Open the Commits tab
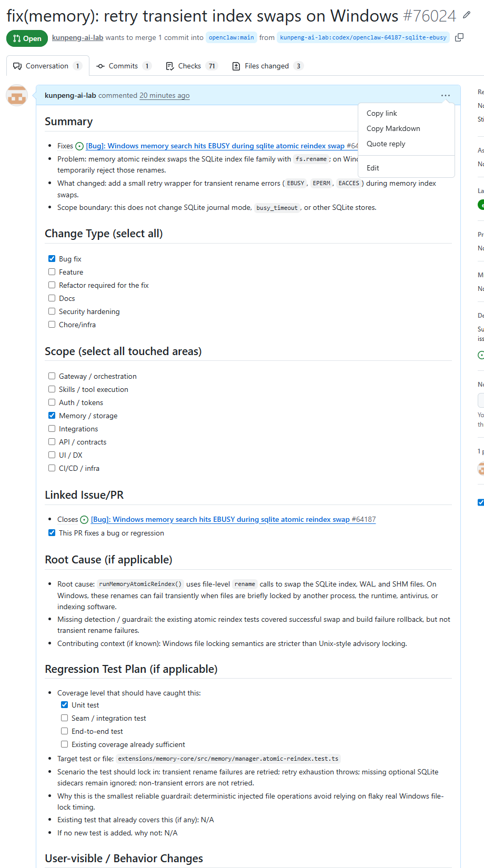This screenshot has width=484, height=868. point(124,66)
